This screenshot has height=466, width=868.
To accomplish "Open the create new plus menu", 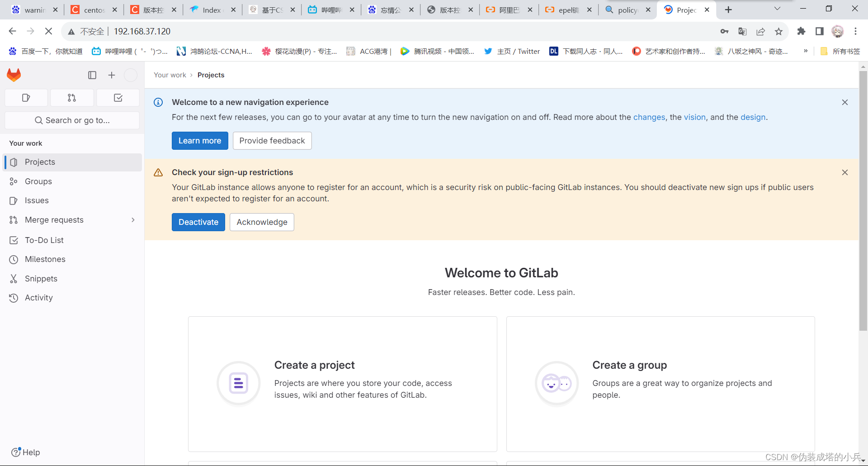I will pos(112,75).
